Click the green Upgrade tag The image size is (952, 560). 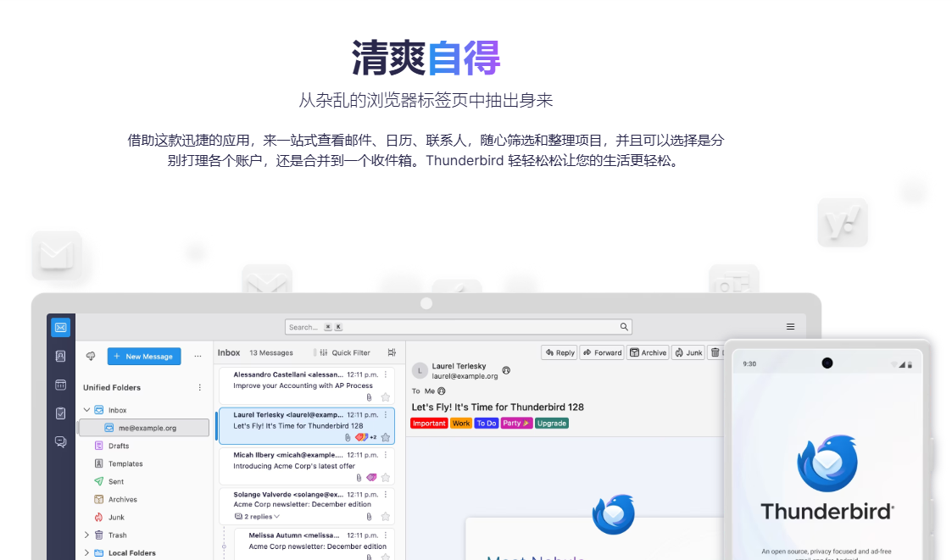coord(552,424)
